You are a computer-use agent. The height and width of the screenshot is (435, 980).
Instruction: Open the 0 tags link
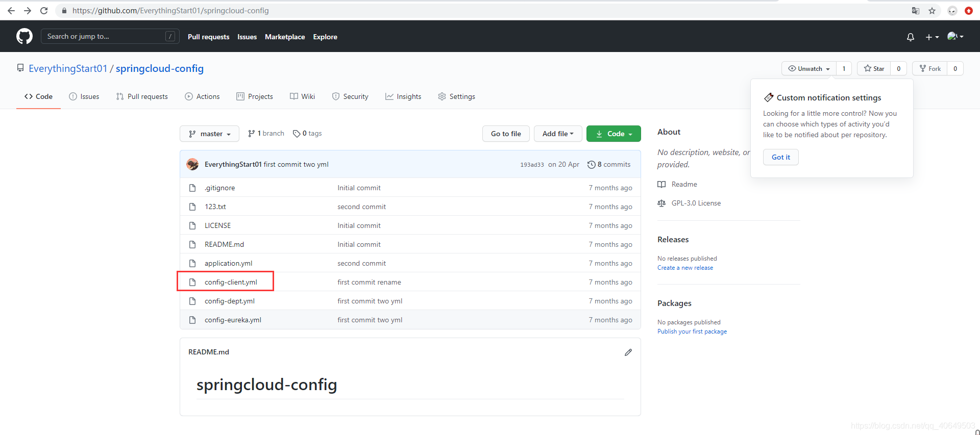(307, 133)
